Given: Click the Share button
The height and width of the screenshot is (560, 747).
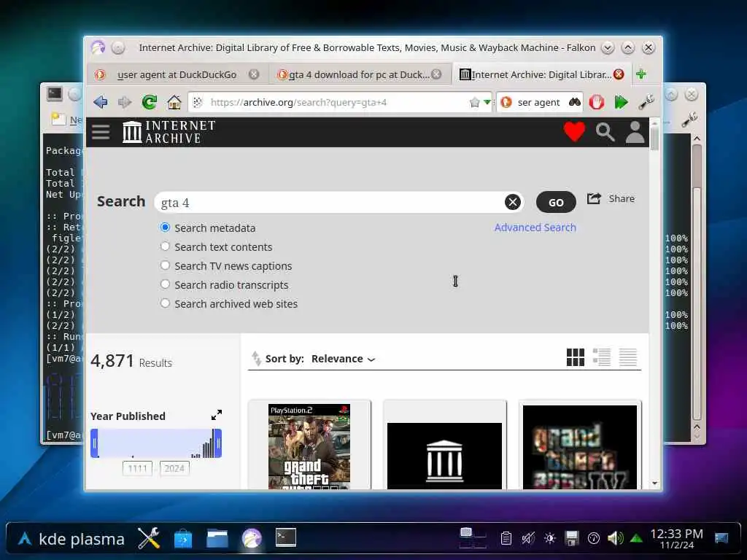Looking at the screenshot, I should 611,198.
